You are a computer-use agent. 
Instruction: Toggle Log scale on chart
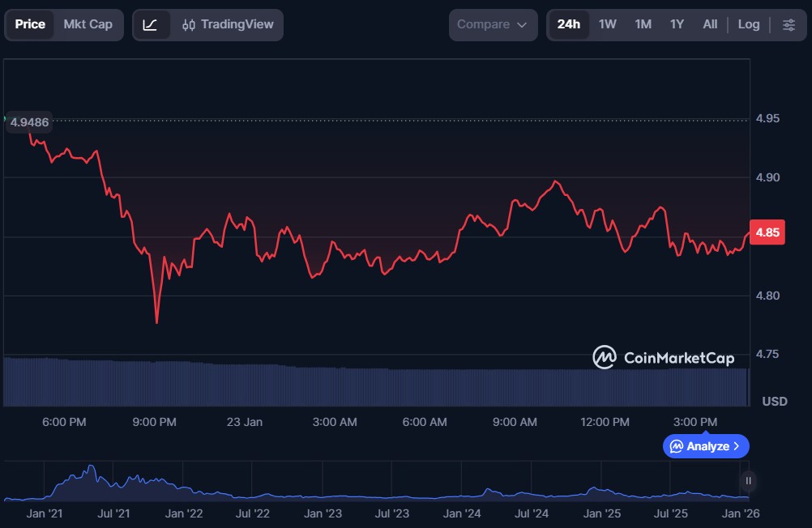[749, 24]
